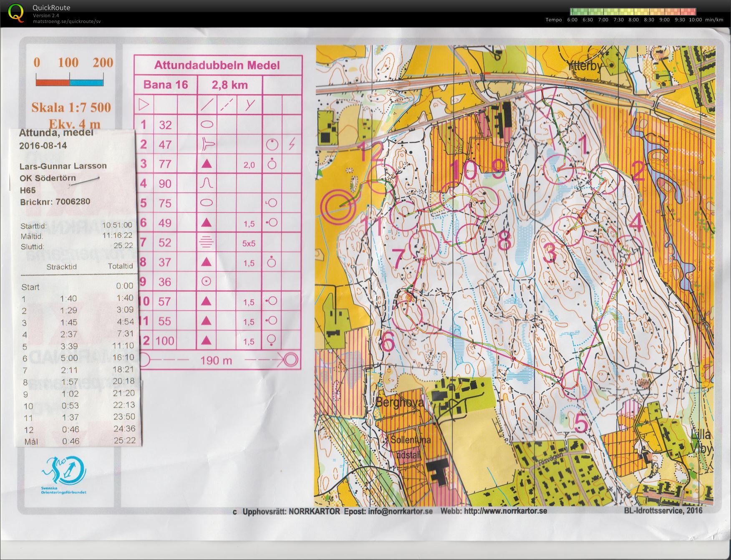Click control code '100' in the description table
731x560 pixels.
(x=165, y=341)
